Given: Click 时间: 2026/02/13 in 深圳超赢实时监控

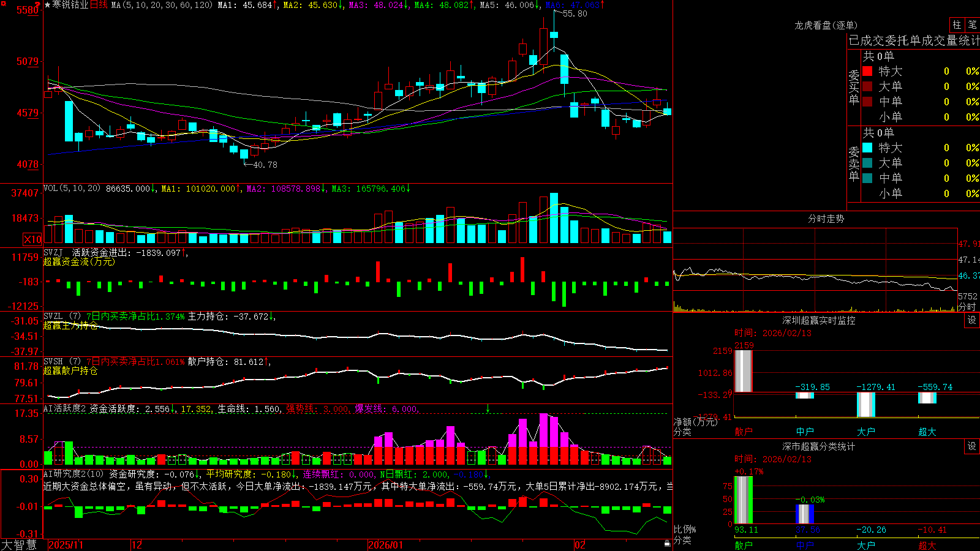Looking at the screenshot, I should [x=773, y=333].
